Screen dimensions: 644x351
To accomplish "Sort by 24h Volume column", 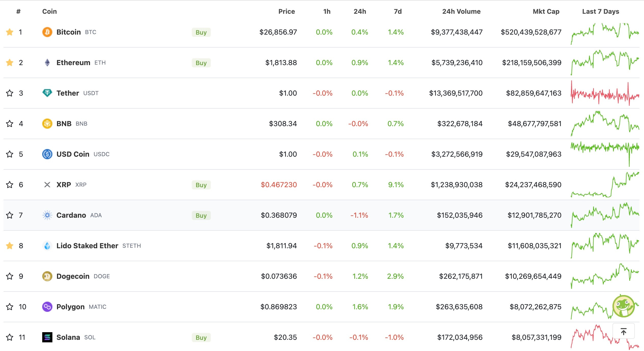I will click(461, 11).
